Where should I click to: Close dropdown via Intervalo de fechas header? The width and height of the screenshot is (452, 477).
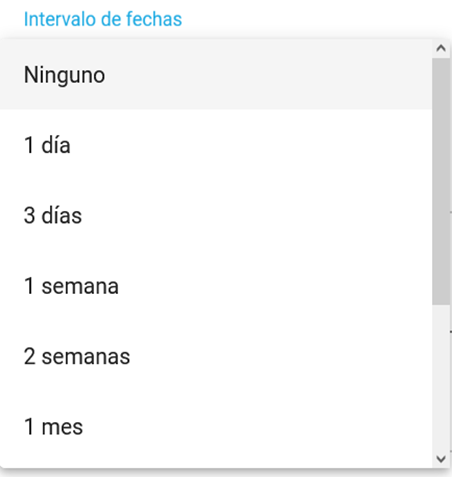103,19
